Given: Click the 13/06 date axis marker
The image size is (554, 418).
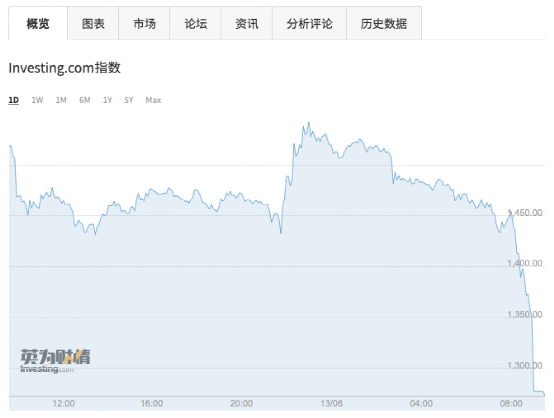Looking at the screenshot, I should [331, 404].
